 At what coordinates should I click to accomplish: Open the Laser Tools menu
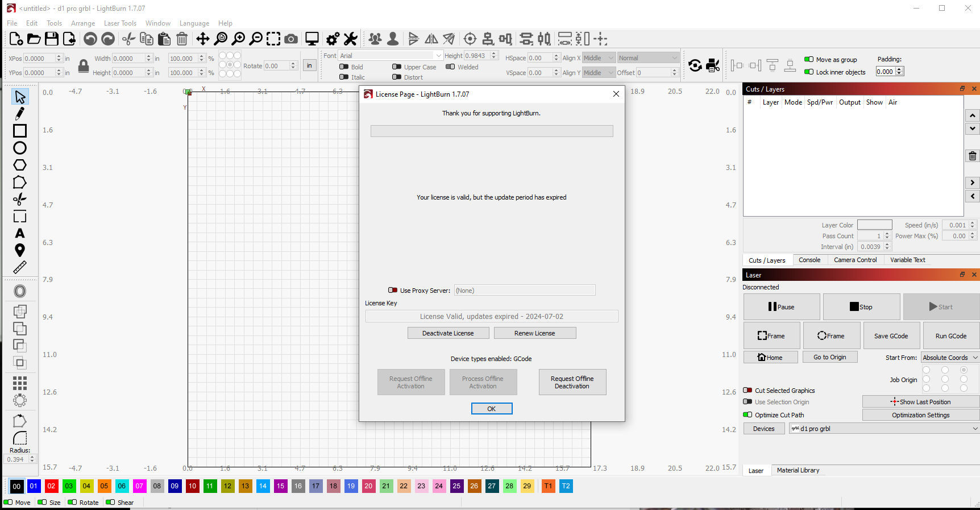[x=120, y=23]
